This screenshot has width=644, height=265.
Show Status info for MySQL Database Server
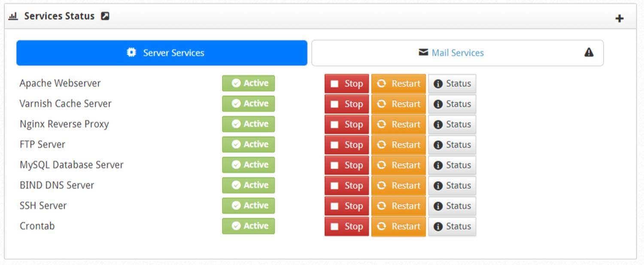[x=452, y=165]
